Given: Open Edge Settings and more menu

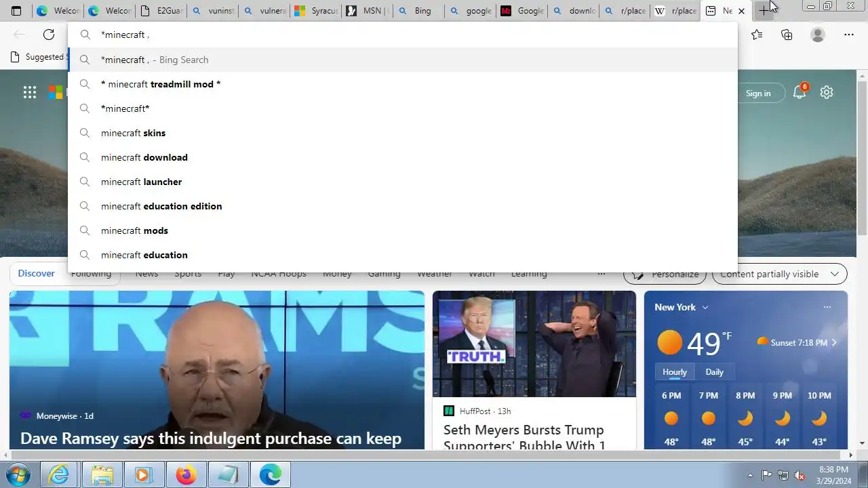Looking at the screenshot, I should coord(849,35).
